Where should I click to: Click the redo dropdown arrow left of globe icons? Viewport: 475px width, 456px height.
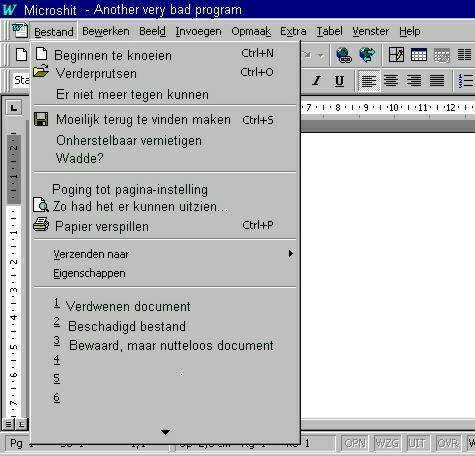(321, 55)
